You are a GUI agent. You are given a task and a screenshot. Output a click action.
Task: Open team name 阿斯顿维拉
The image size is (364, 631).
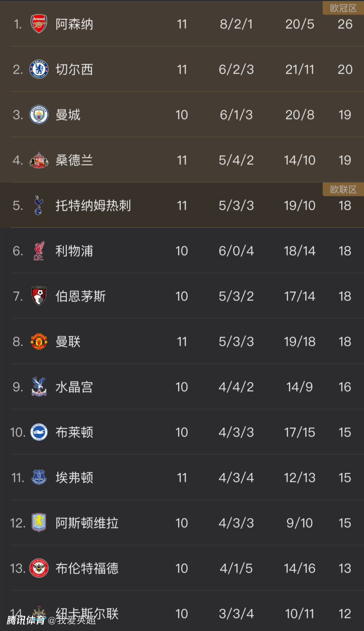87,523
